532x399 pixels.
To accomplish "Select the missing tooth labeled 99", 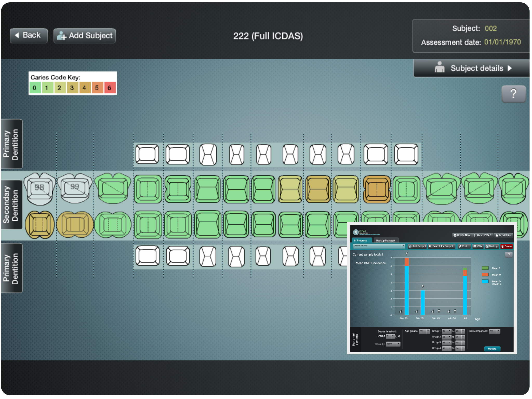I will [75, 188].
